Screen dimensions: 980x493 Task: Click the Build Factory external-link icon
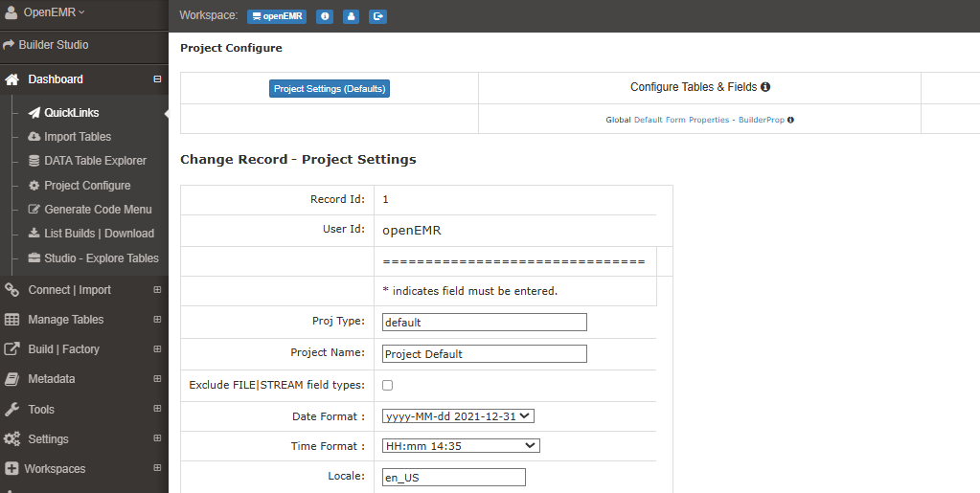point(11,349)
